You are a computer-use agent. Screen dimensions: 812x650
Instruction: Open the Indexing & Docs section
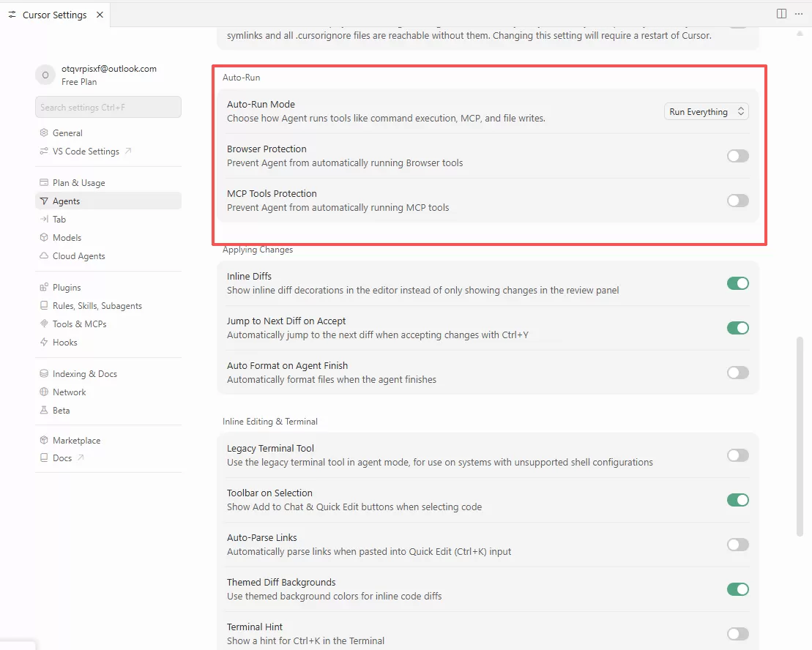tap(108, 373)
